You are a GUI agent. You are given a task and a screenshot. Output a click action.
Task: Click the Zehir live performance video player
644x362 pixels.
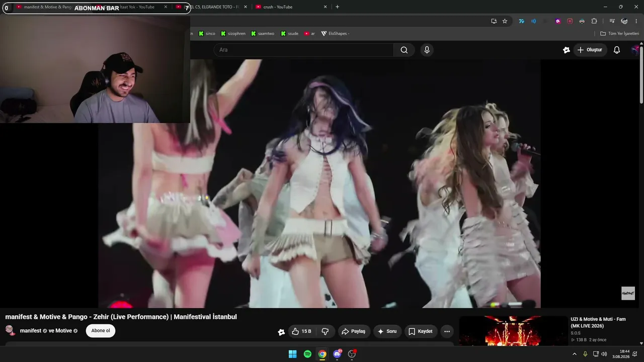point(319,184)
